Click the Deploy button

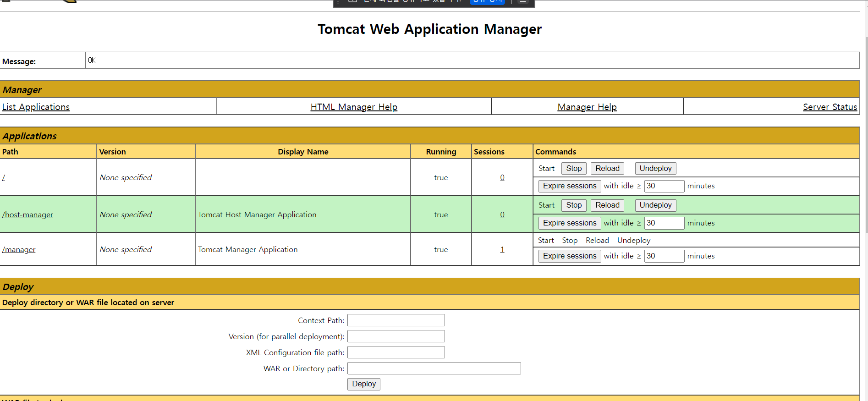click(364, 384)
